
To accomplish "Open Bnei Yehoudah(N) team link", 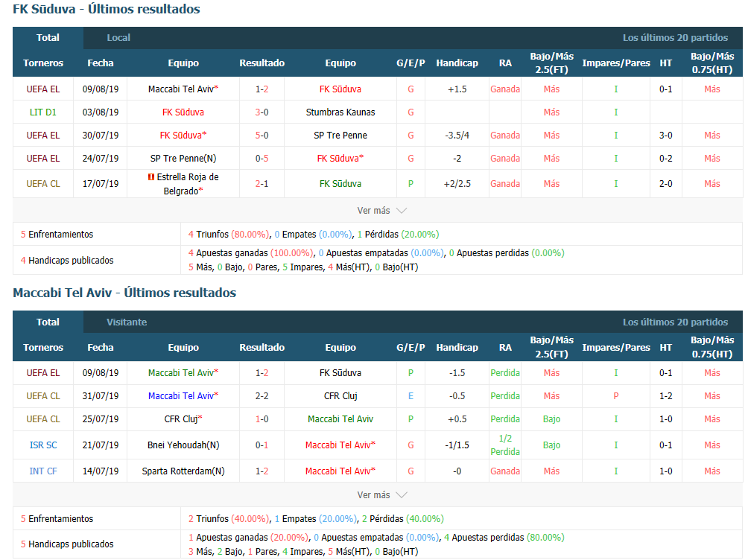I will (183, 445).
